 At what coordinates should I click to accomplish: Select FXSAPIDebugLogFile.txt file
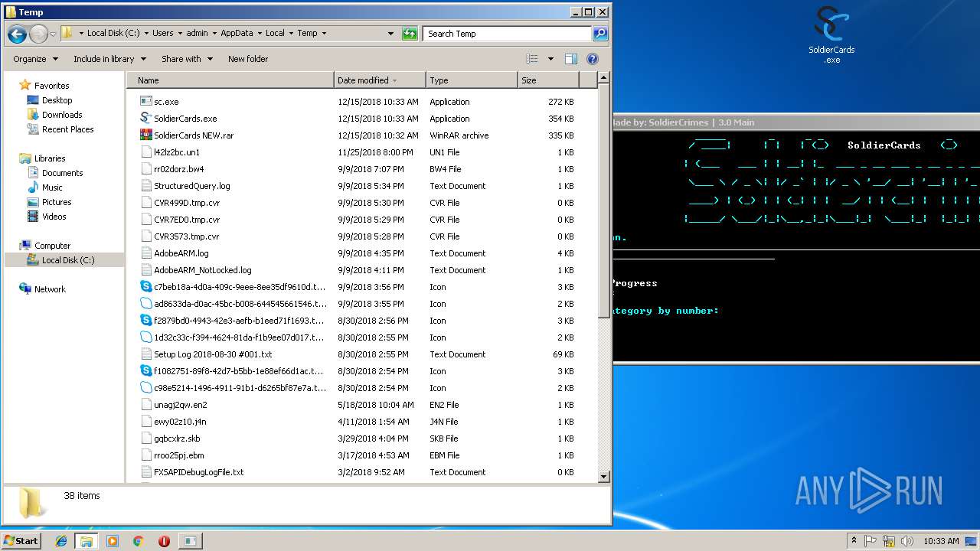198,472
